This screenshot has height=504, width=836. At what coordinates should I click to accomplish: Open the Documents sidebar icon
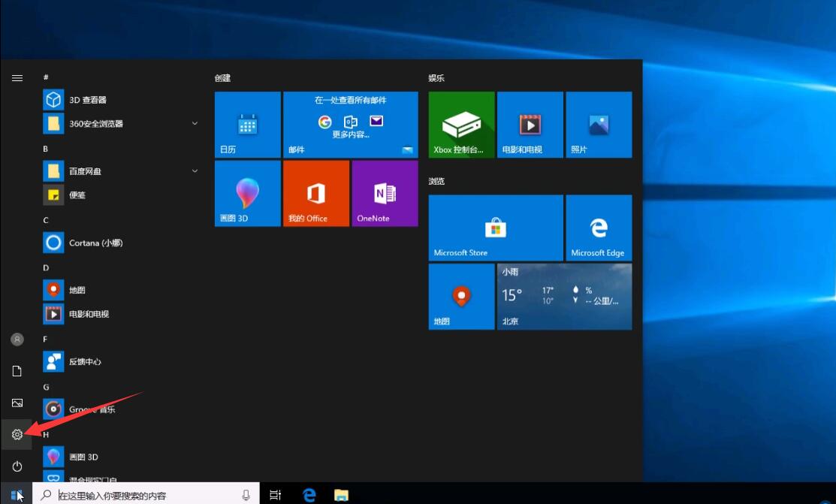(x=17, y=371)
